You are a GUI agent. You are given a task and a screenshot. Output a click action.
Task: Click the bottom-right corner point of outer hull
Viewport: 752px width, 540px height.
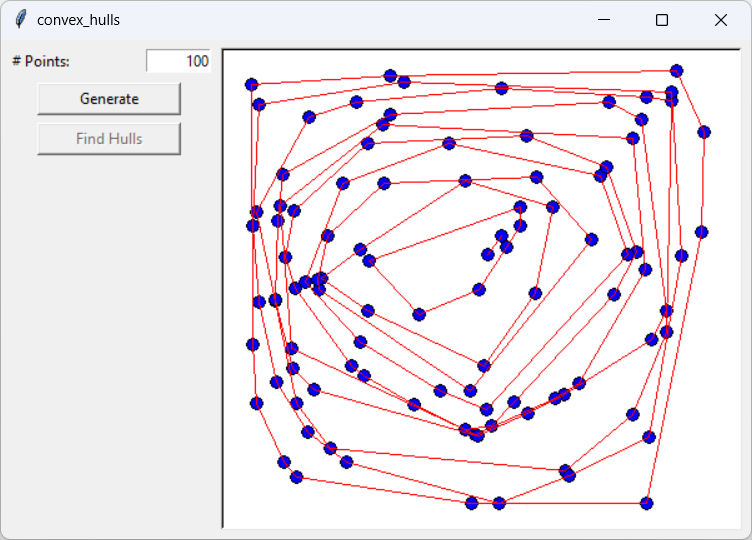pos(646,503)
